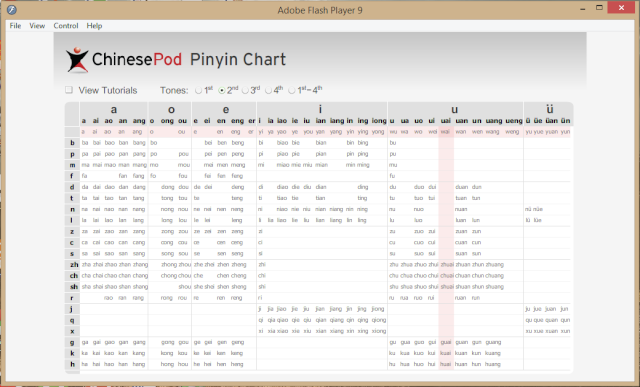The height and width of the screenshot is (387, 640).
Task: Click the 'ang' final column header
Action: point(139,121)
